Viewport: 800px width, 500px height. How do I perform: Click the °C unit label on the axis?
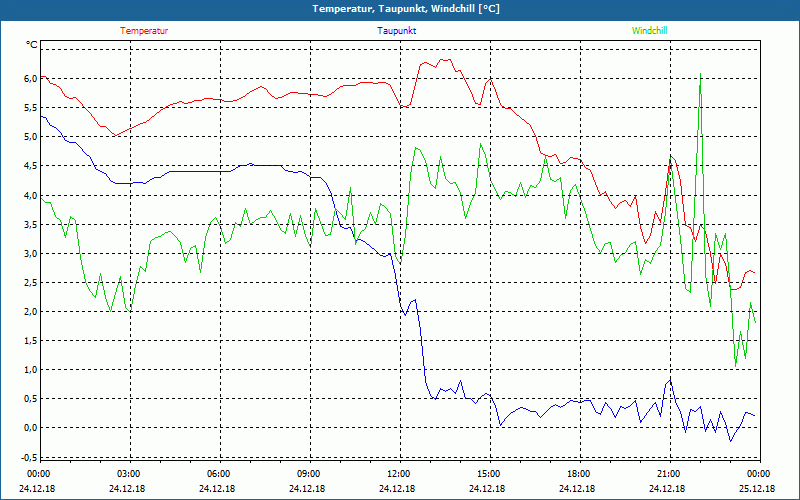[x=32, y=45]
